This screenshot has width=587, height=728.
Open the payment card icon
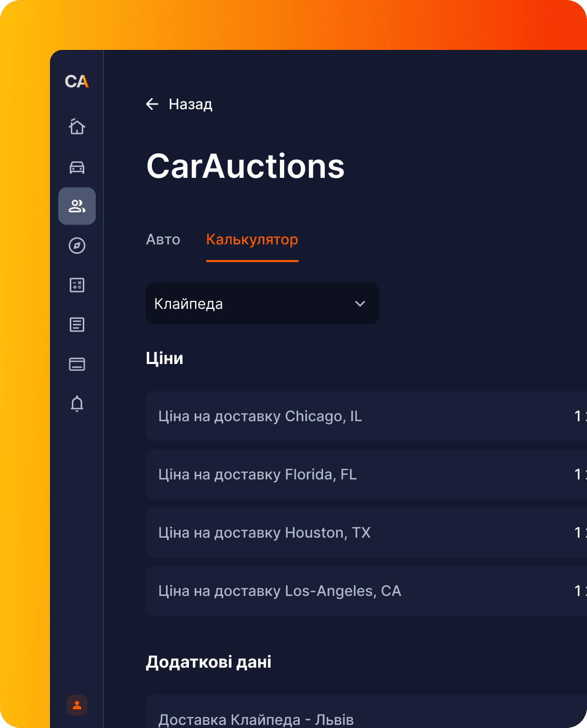tap(77, 364)
